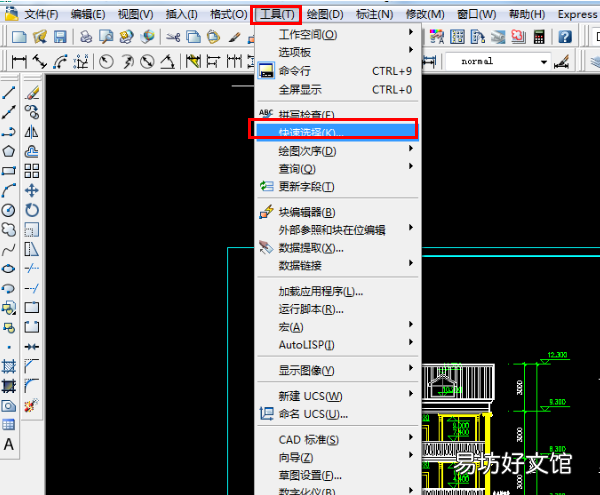The width and height of the screenshot is (600, 495).
Task: Open the 插入(I) menu
Action: coord(181,15)
